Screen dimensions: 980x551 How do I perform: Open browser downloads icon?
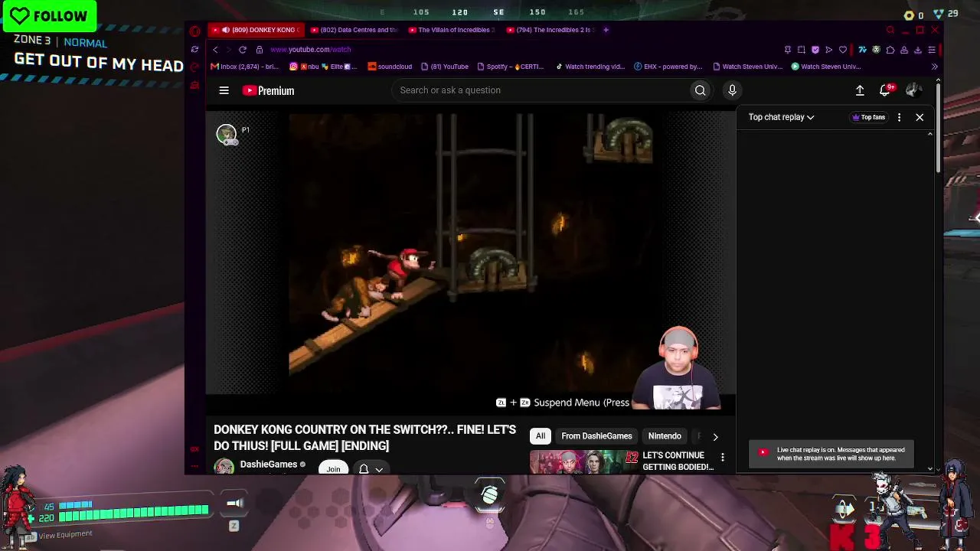pyautogui.click(x=918, y=50)
